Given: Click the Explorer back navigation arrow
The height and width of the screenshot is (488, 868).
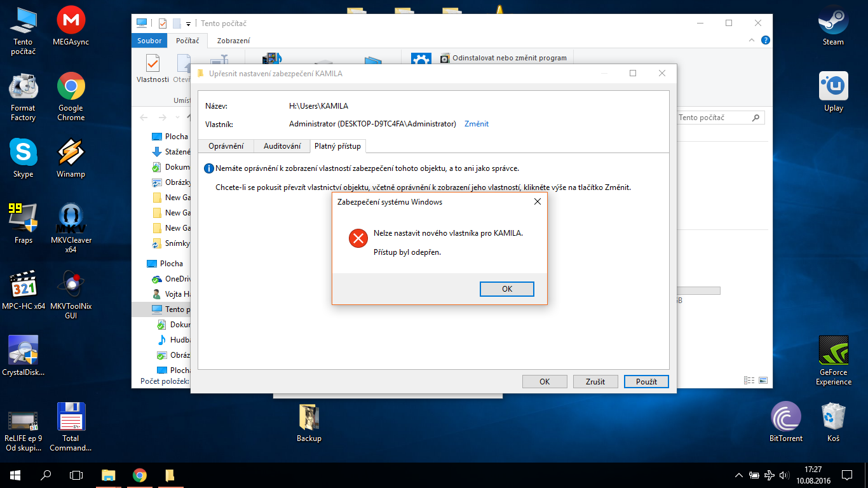Looking at the screenshot, I should click(x=144, y=118).
